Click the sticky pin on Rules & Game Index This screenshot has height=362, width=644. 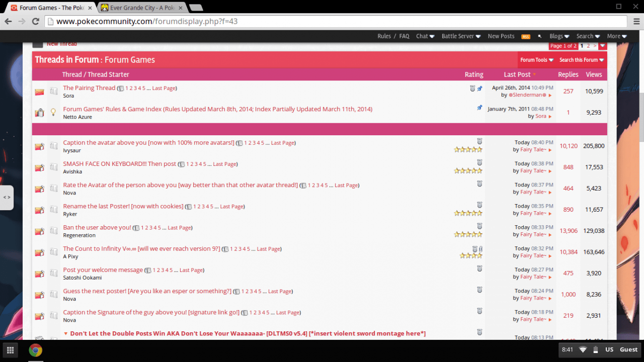click(480, 108)
